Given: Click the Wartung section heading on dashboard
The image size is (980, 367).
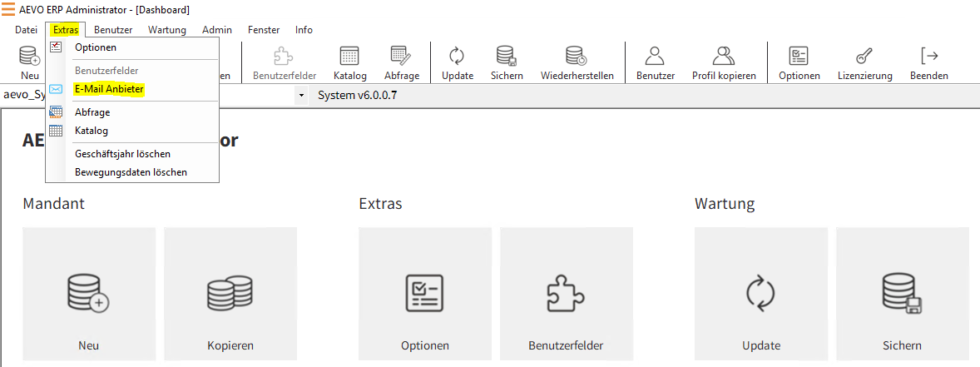Looking at the screenshot, I should (725, 204).
